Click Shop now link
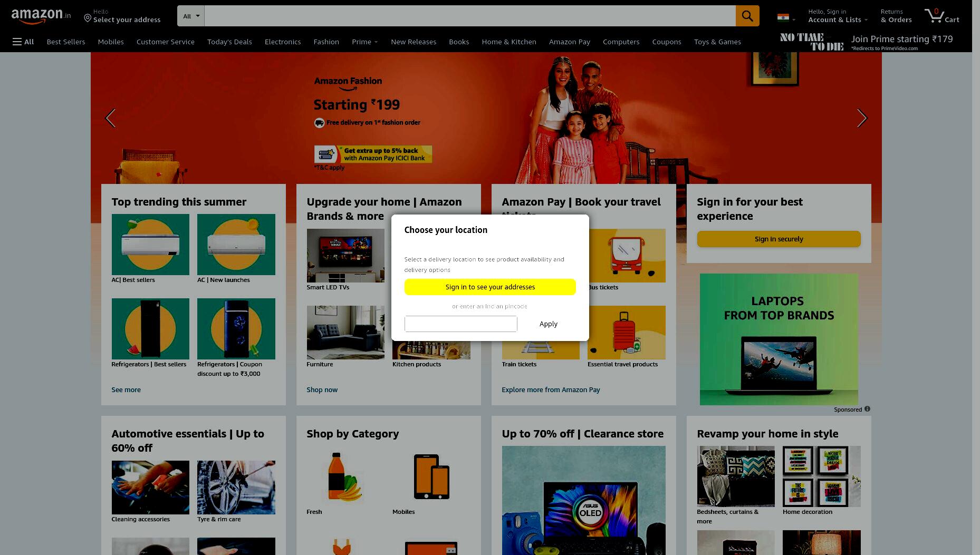This screenshot has height=555, width=980. [x=322, y=390]
